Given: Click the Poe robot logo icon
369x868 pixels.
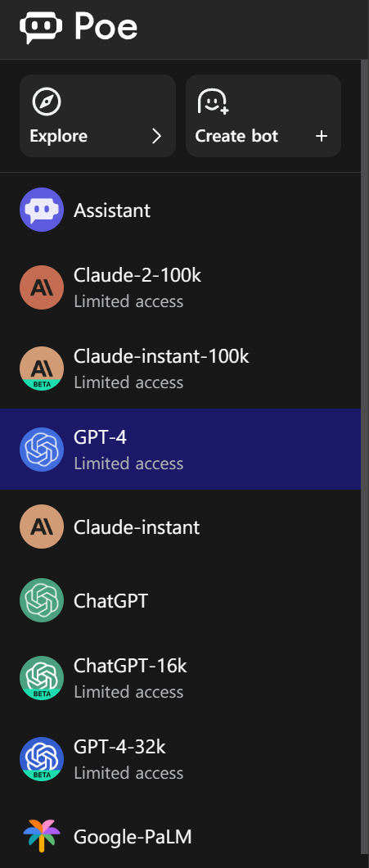Looking at the screenshot, I should pyautogui.click(x=41, y=28).
